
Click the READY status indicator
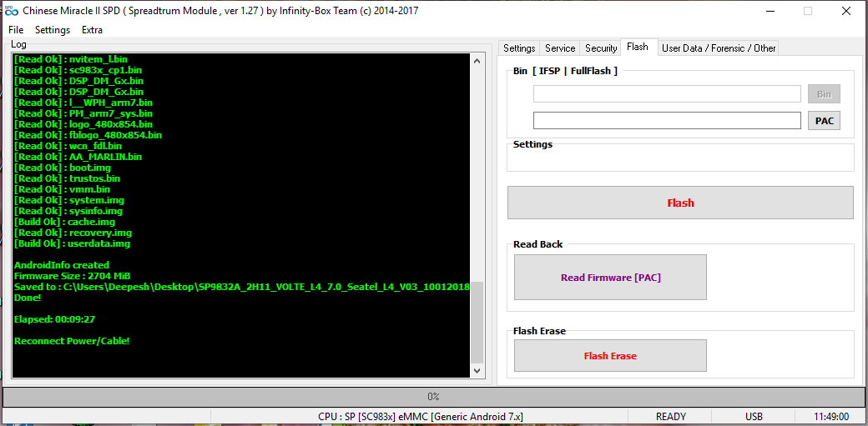671,417
